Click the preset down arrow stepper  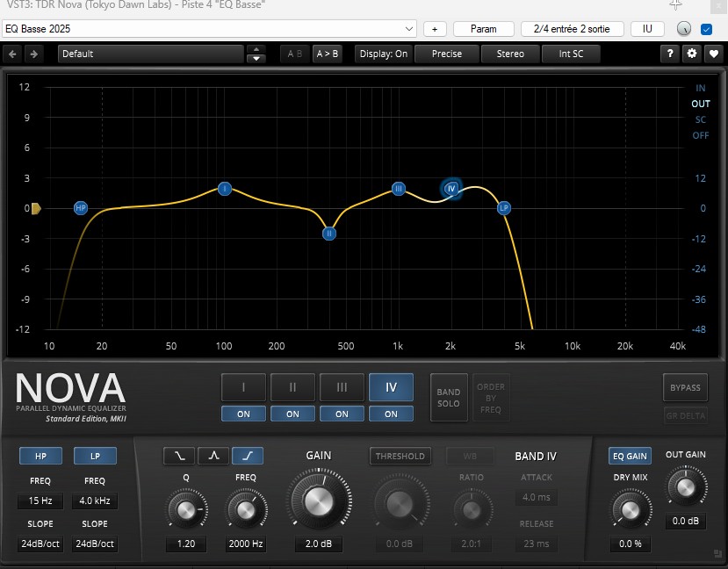click(x=256, y=59)
